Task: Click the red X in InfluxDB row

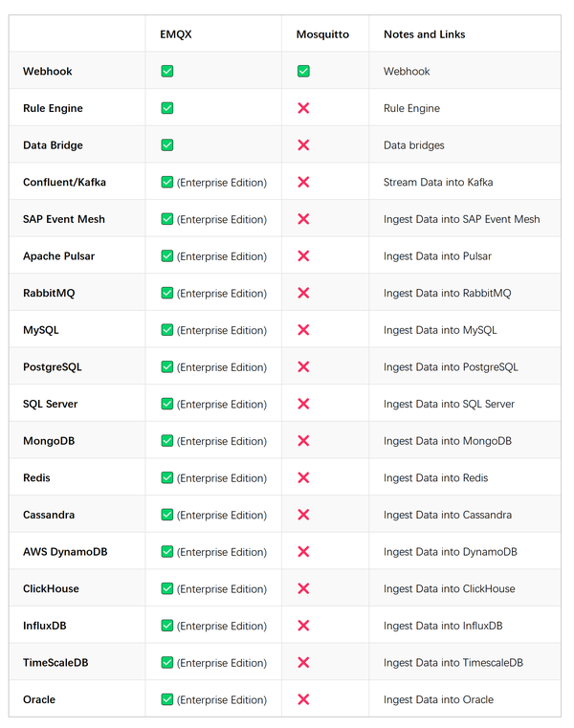Action: [303, 626]
